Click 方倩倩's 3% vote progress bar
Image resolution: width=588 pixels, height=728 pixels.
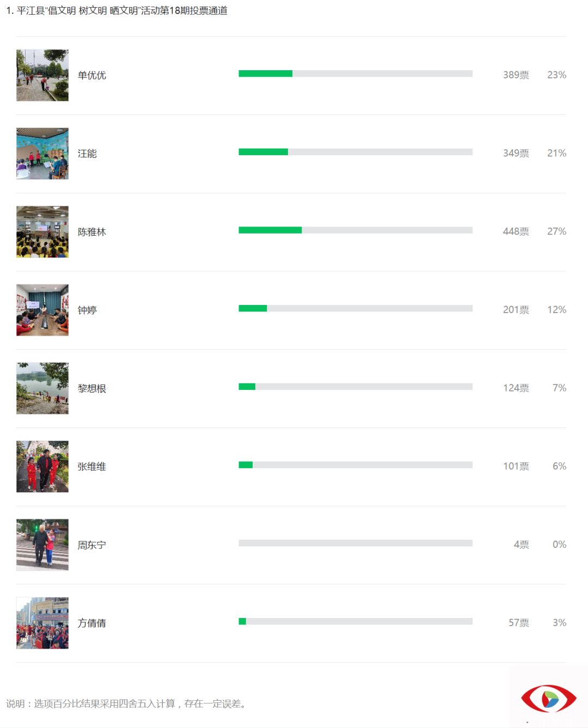[356, 621]
